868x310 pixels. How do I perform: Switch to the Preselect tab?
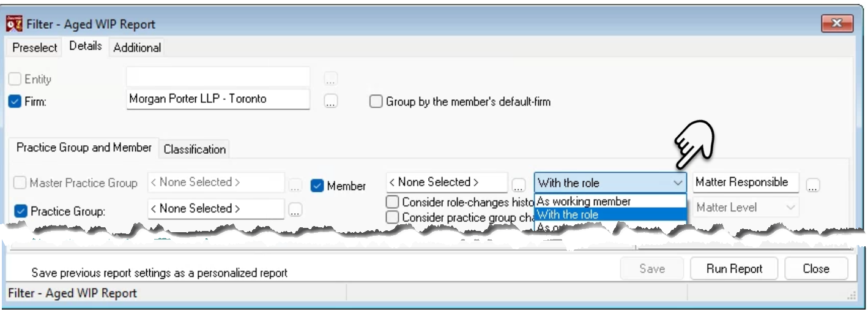tap(35, 47)
